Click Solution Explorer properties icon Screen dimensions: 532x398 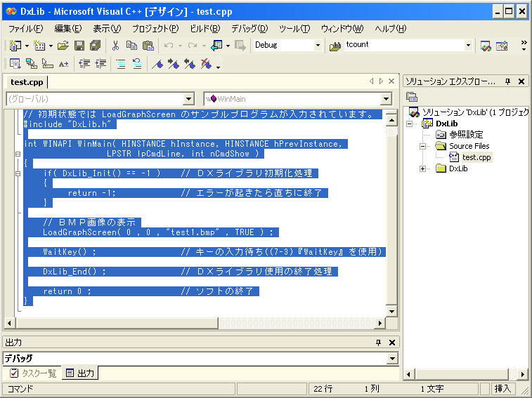pyautogui.click(x=412, y=97)
